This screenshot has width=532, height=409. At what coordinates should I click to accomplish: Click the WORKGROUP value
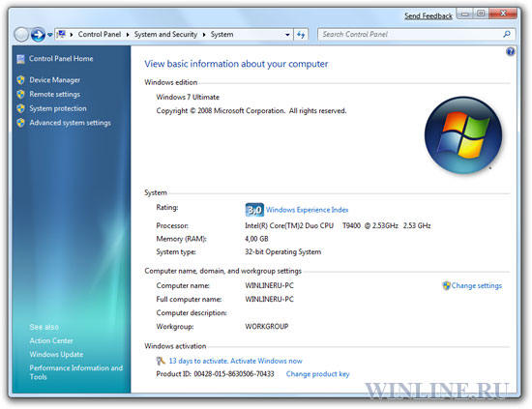[266, 326]
